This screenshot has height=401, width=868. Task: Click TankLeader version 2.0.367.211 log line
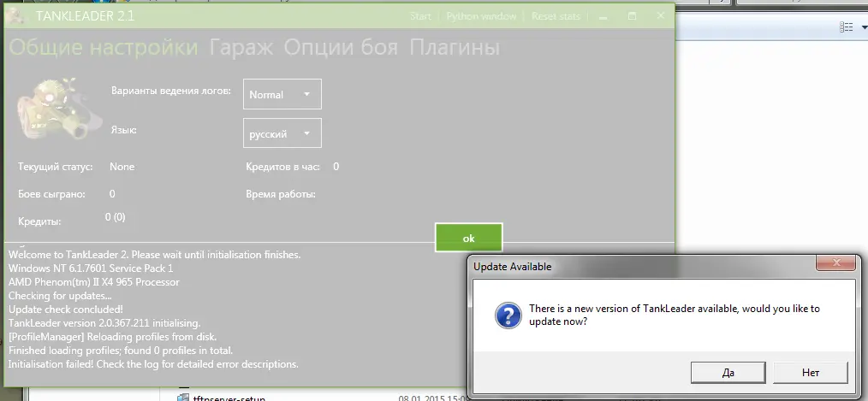click(x=104, y=323)
